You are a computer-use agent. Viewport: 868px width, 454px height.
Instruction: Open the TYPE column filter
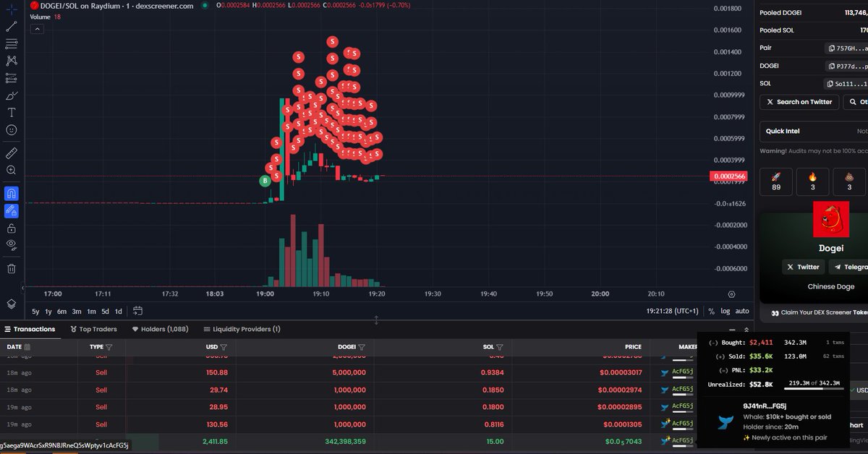(x=111, y=347)
